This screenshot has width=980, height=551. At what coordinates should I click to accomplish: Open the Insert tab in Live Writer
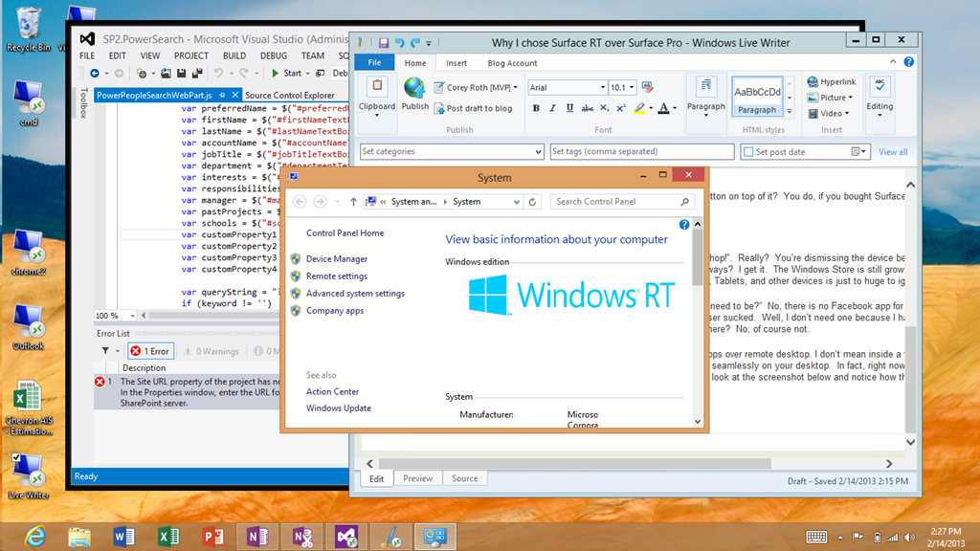point(457,63)
